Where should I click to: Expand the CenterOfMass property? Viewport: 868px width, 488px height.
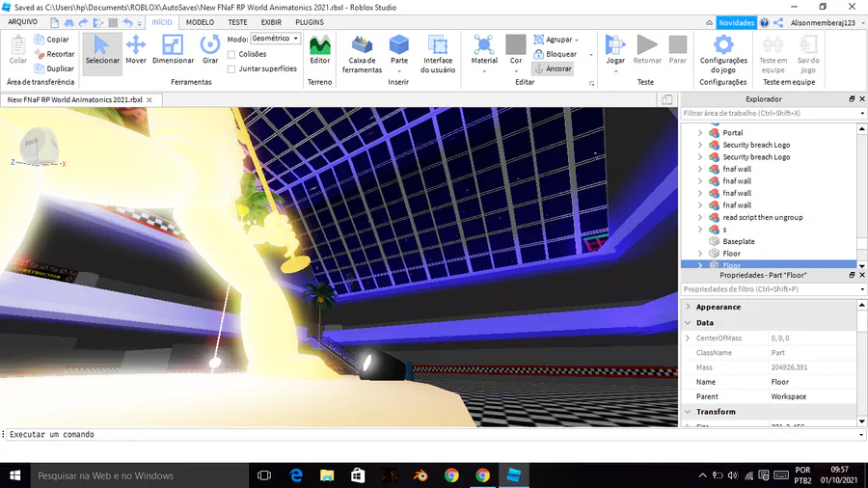(x=688, y=339)
